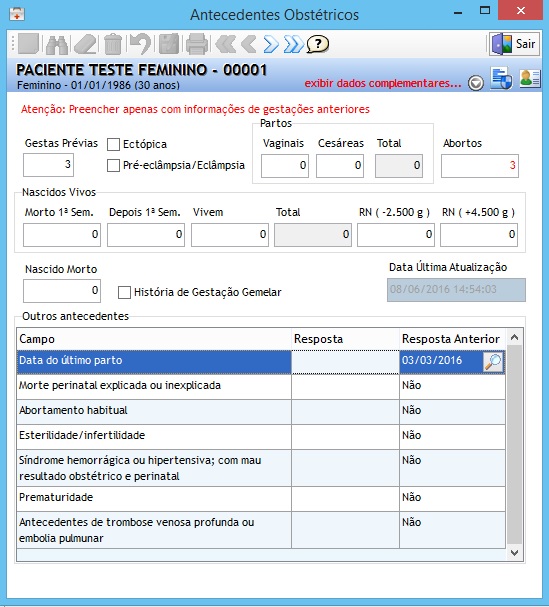
Task: Click the Sair exit button
Action: point(515,44)
